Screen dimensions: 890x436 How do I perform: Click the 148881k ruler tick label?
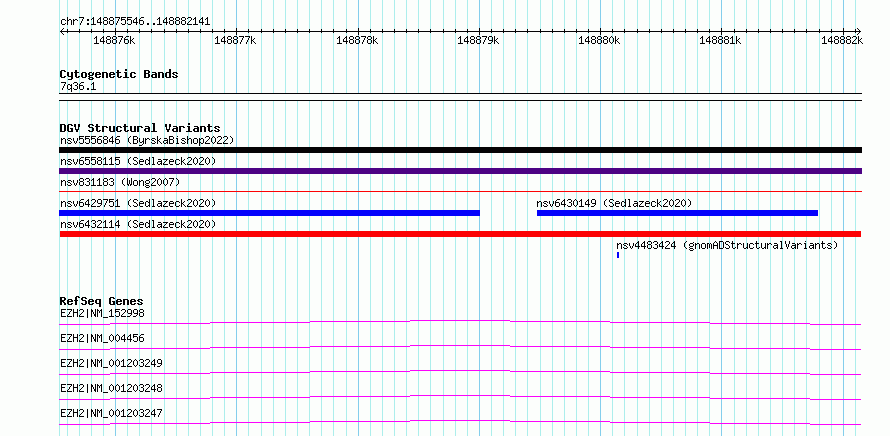tap(720, 40)
